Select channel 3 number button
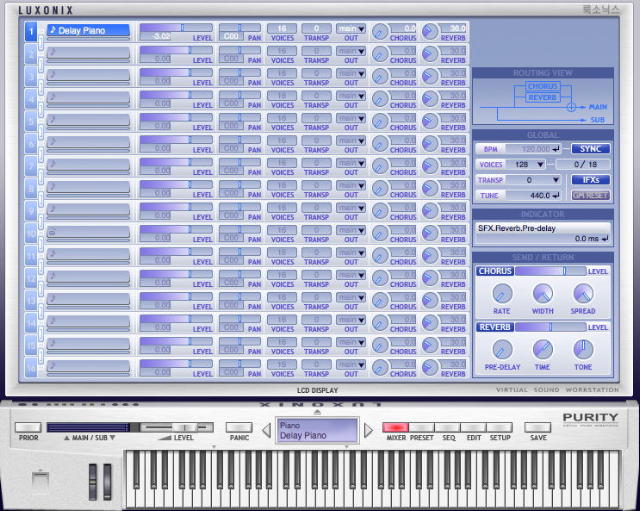Screen dimensions: 640x511 31,77
